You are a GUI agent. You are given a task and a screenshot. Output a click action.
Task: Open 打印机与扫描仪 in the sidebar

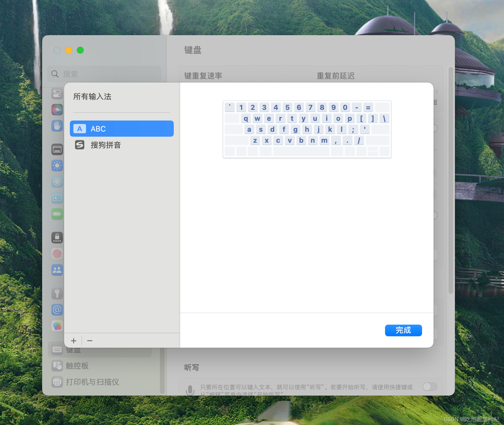pyautogui.click(x=100, y=382)
